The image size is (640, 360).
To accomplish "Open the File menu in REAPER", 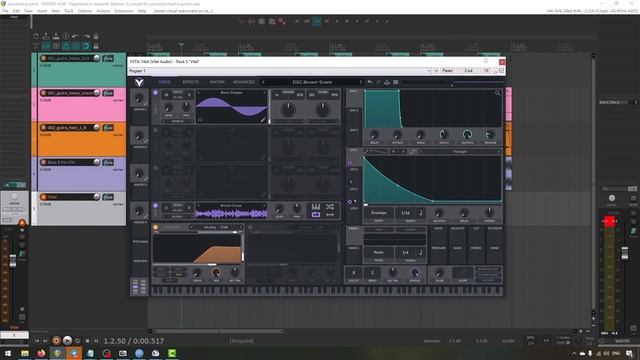I will pos(5,11).
